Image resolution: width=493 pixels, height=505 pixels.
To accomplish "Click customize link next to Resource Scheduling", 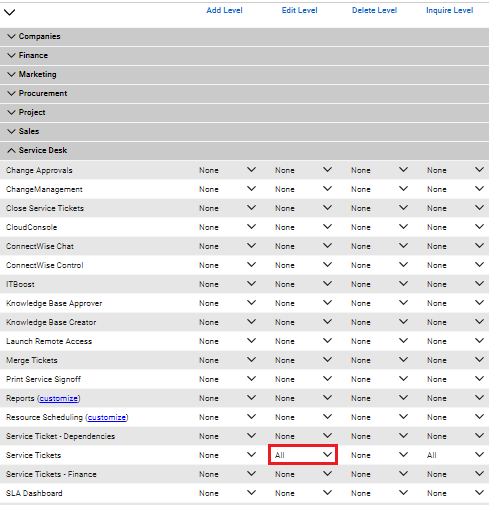I will coord(107,417).
